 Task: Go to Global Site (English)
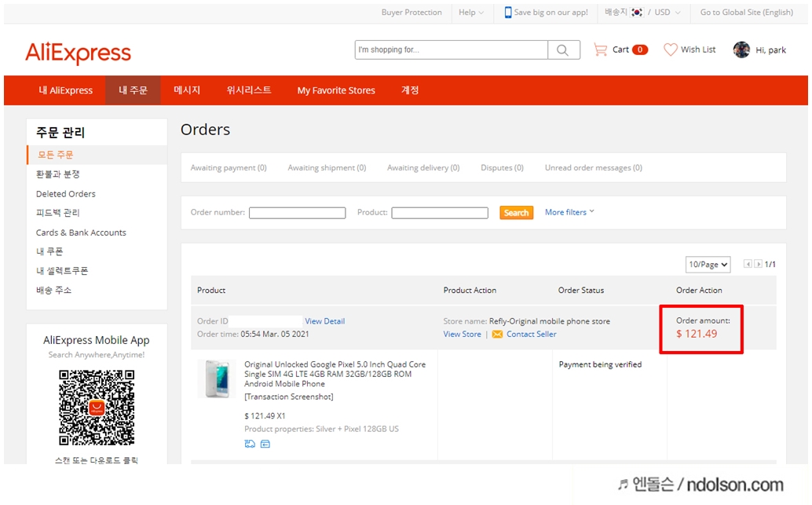click(x=746, y=12)
